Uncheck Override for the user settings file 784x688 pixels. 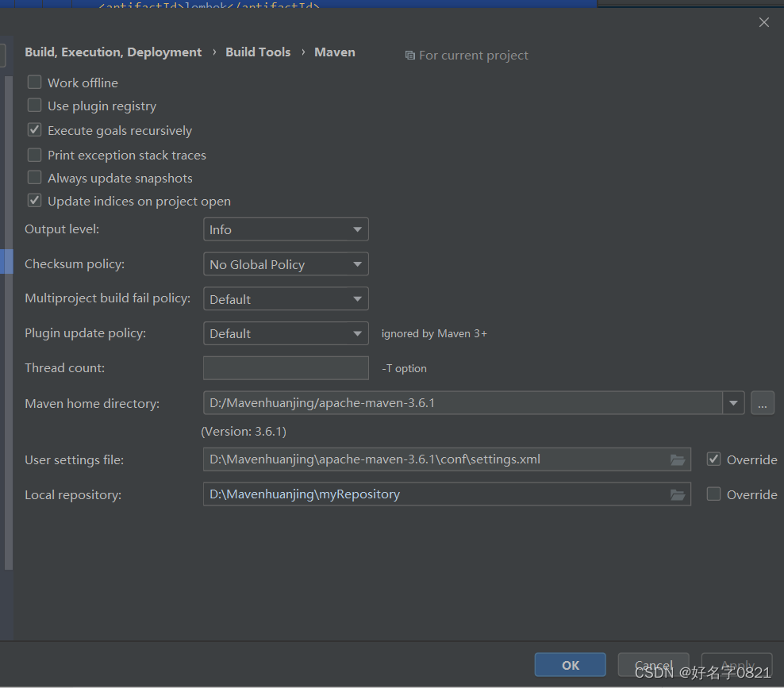point(713,459)
